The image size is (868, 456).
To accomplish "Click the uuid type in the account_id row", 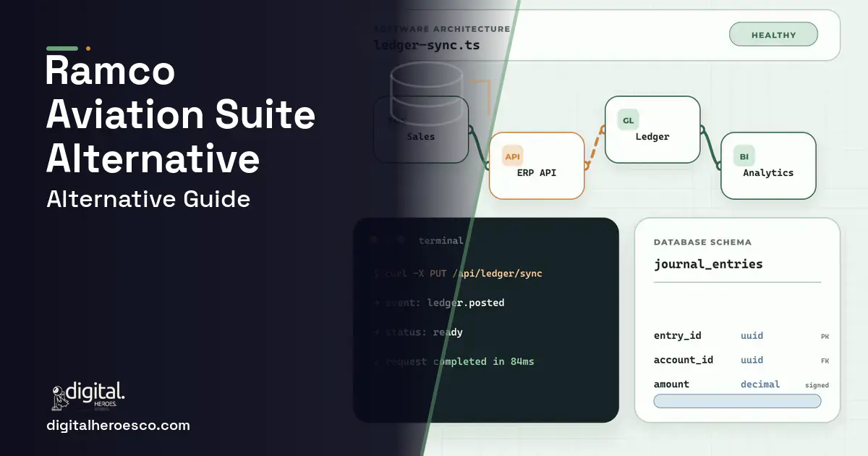I will coord(752,360).
